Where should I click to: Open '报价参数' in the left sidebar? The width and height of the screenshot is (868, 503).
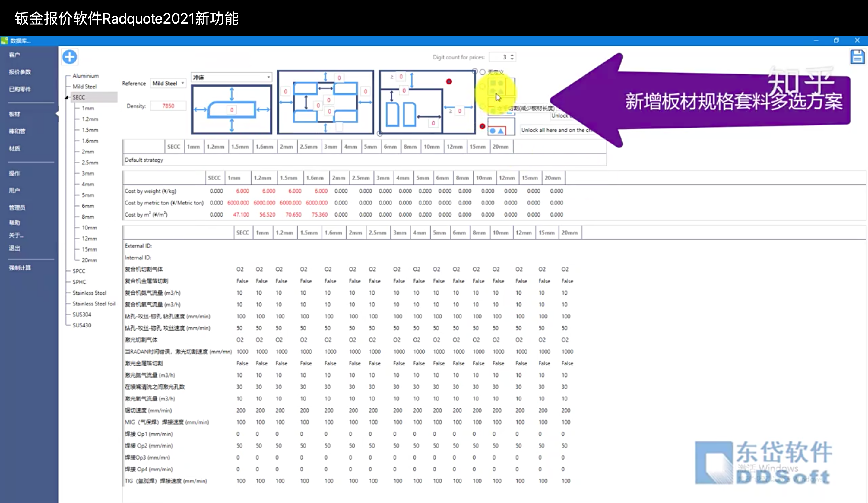click(x=20, y=72)
